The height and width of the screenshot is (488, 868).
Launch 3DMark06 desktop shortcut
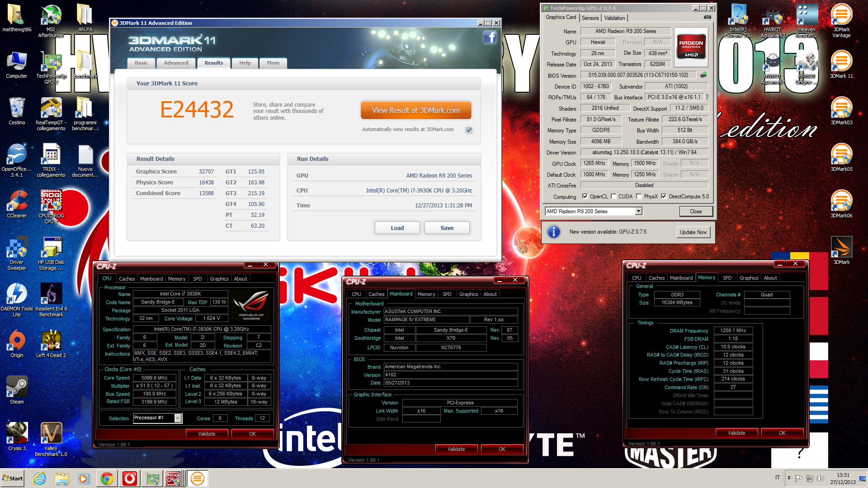click(841, 204)
